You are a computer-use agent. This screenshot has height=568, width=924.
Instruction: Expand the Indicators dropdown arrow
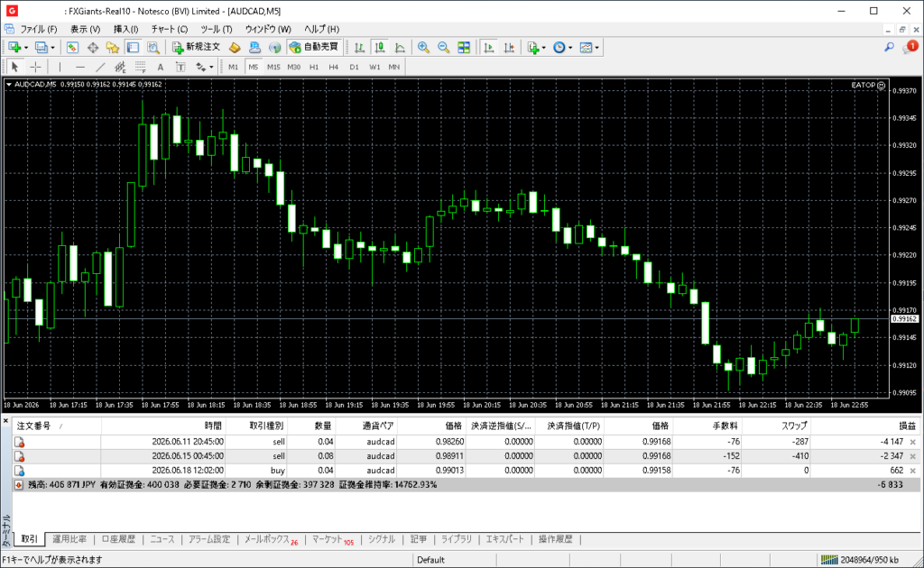pos(543,48)
